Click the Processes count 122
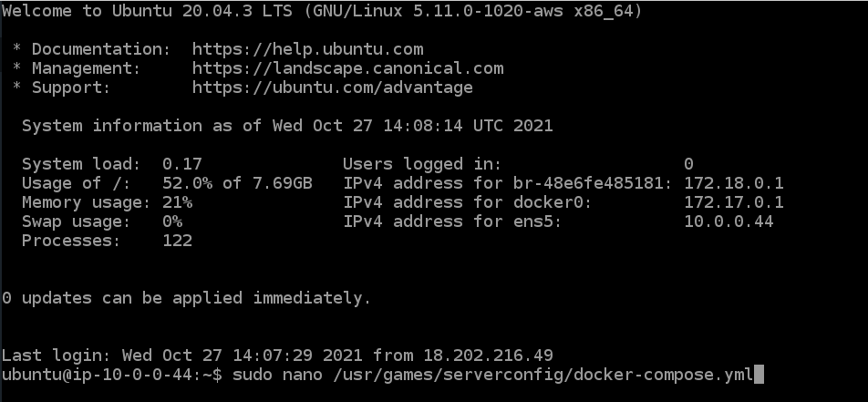 pyautogui.click(x=177, y=241)
